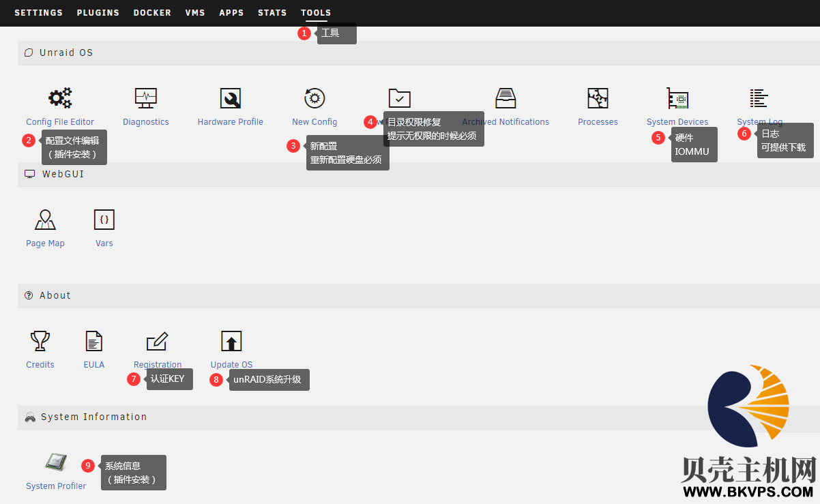The width and height of the screenshot is (820, 504).
Task: Open the VMS tab
Action: pos(195,13)
